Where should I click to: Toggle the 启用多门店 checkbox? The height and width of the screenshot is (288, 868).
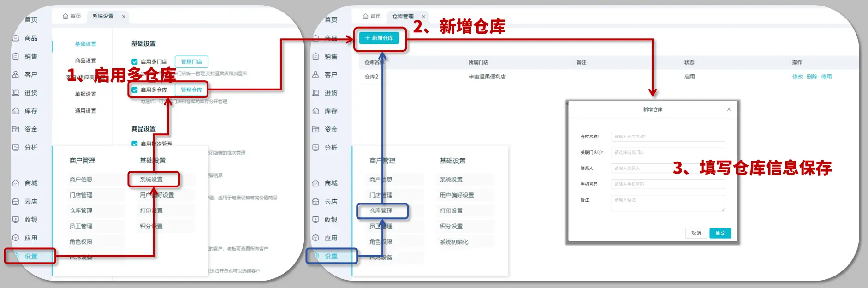click(x=135, y=62)
